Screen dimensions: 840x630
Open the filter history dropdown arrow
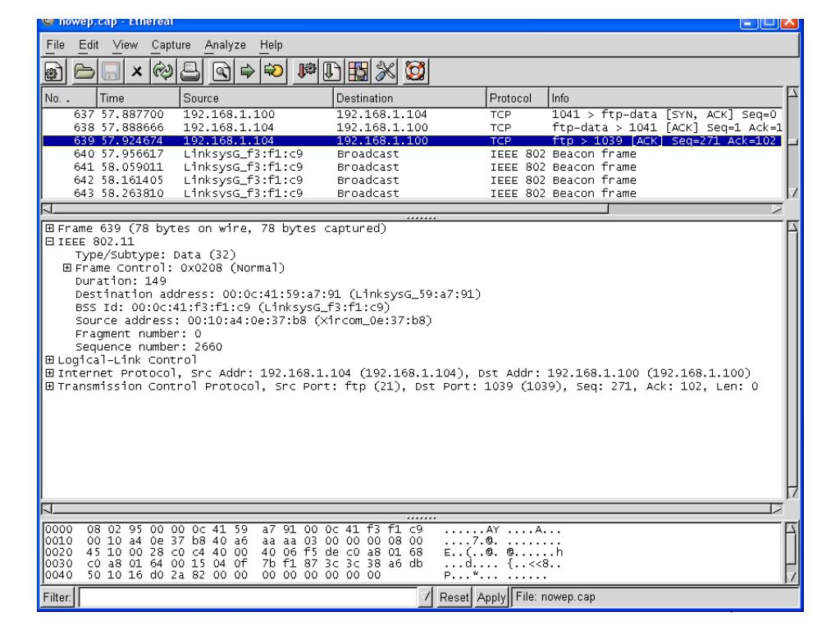click(x=426, y=597)
